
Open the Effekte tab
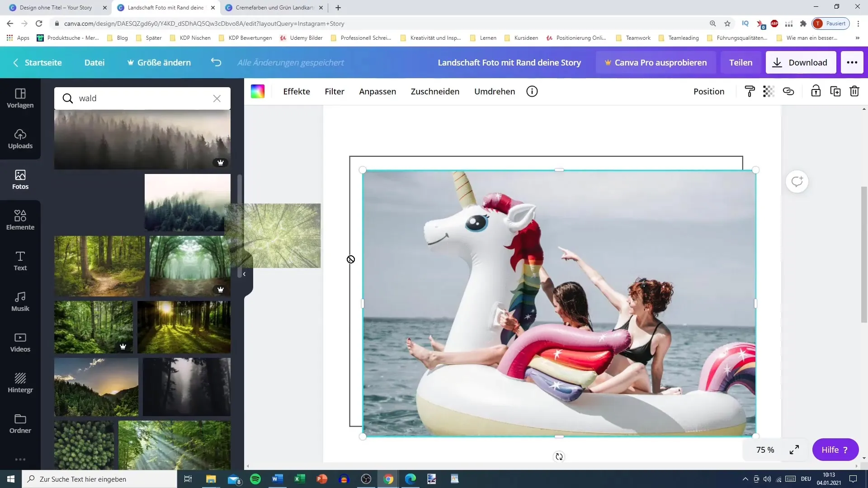[x=297, y=91]
